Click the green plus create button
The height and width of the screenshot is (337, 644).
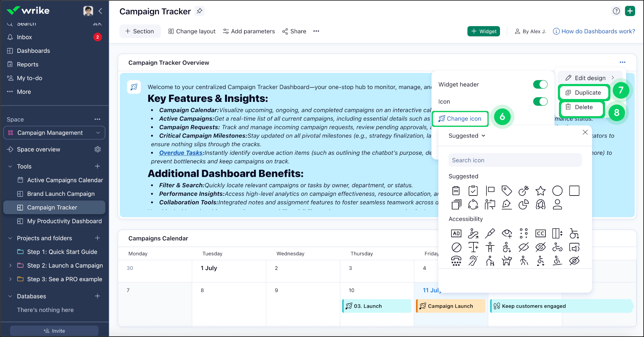[x=630, y=11]
